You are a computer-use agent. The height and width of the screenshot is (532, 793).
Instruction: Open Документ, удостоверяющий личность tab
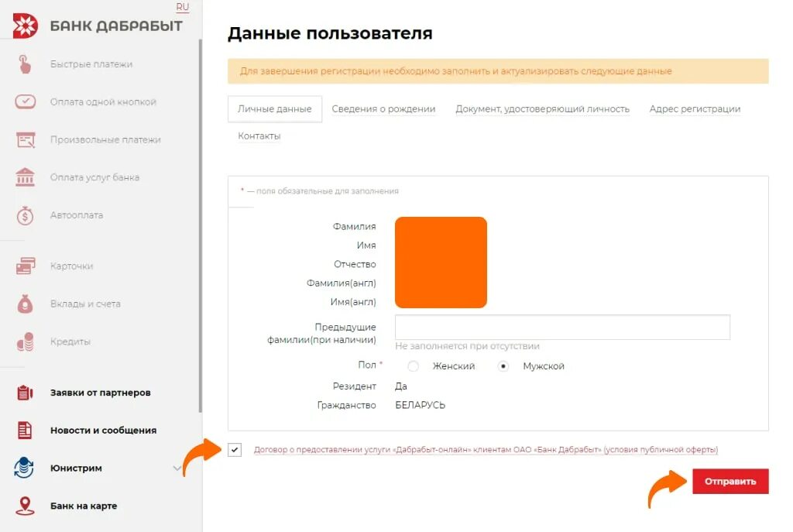pyautogui.click(x=543, y=108)
